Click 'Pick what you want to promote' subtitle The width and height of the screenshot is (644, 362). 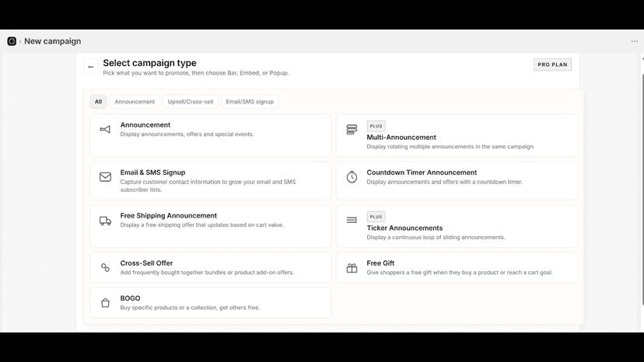tap(196, 73)
